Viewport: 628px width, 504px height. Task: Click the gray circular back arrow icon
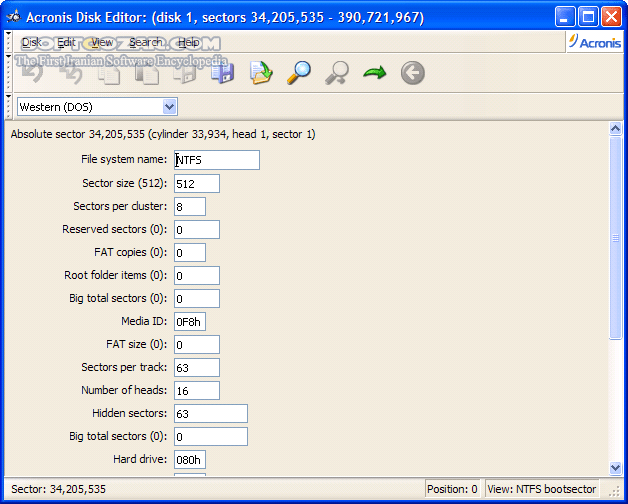[x=412, y=73]
